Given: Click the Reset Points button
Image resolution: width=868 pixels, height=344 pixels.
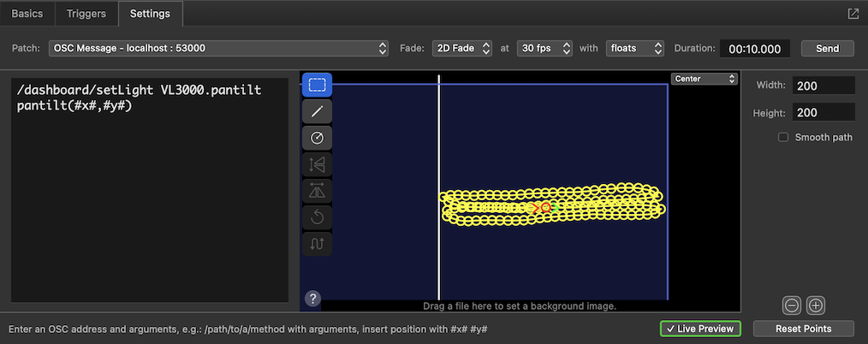Looking at the screenshot, I should click(x=803, y=329).
